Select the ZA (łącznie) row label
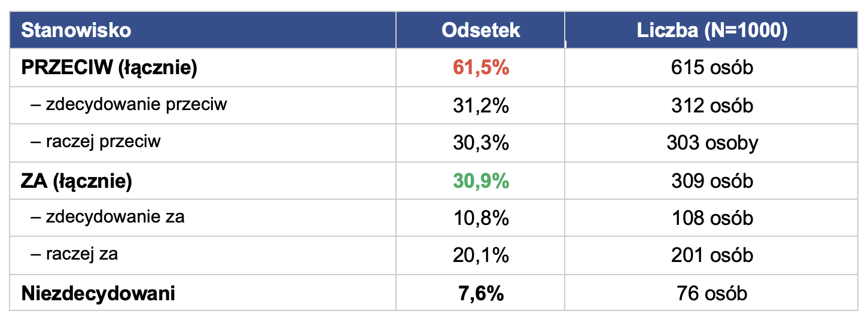 click(77, 181)
